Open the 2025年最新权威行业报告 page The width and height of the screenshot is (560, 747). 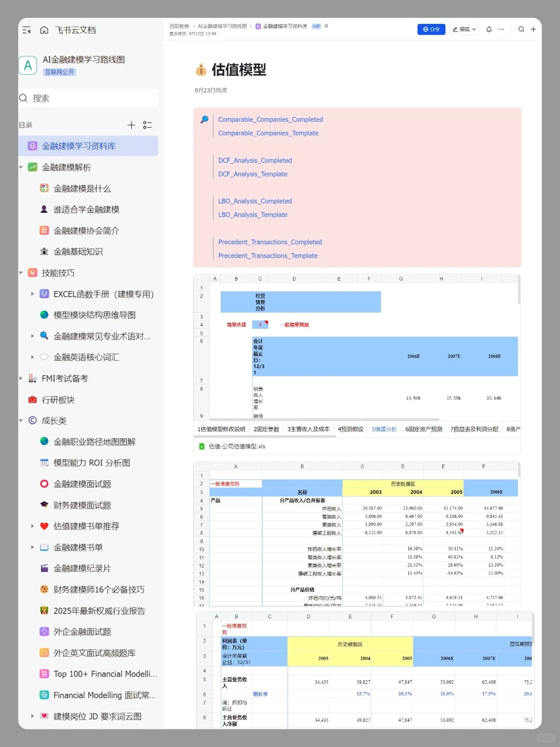click(99, 611)
